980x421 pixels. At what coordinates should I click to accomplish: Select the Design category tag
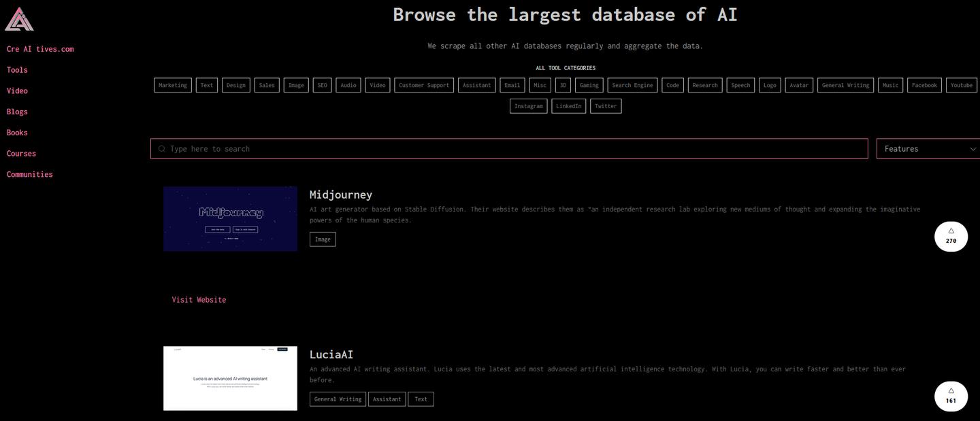236,85
